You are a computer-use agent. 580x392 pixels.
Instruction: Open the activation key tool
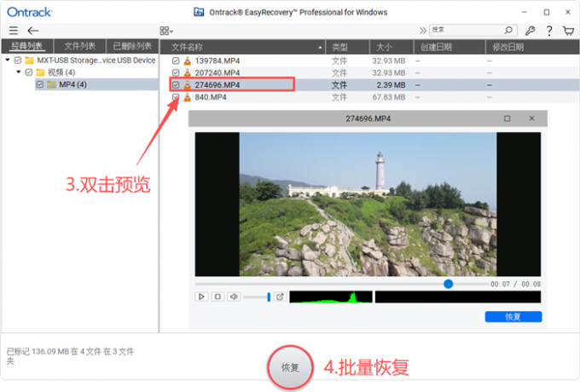[530, 31]
